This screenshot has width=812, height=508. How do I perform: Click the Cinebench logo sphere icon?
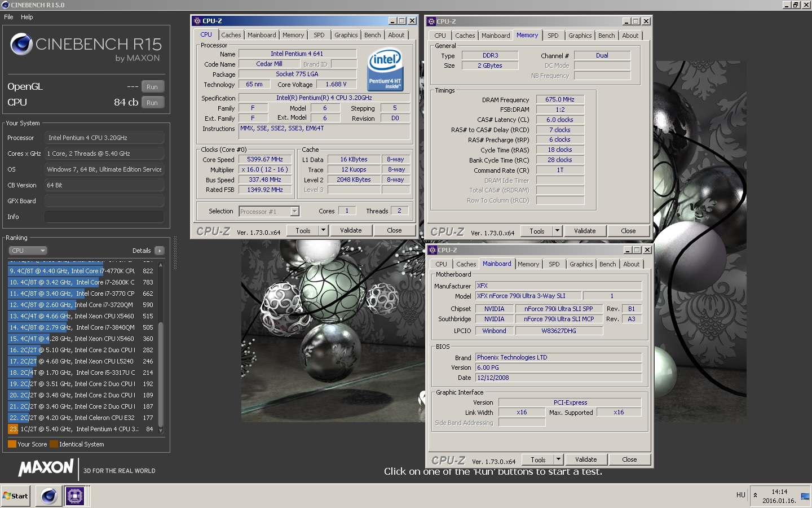(21, 44)
